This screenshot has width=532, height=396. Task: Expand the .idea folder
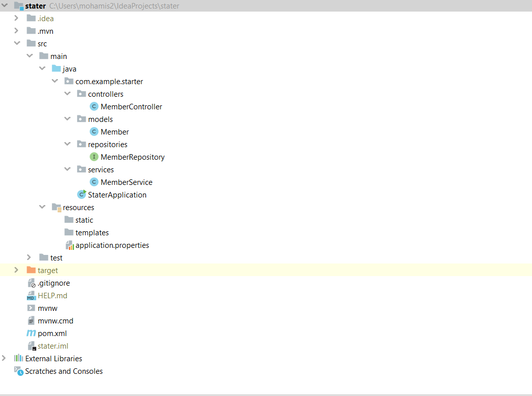(16, 18)
